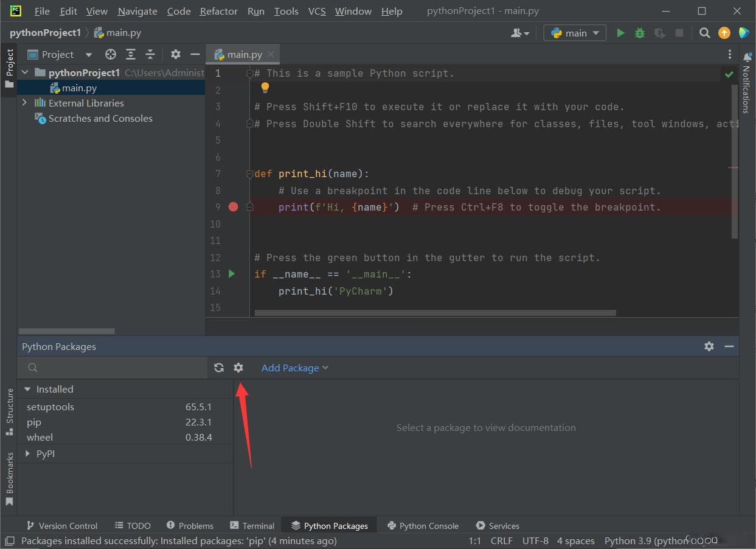Click cursor position 1:1 in status bar

[475, 540]
